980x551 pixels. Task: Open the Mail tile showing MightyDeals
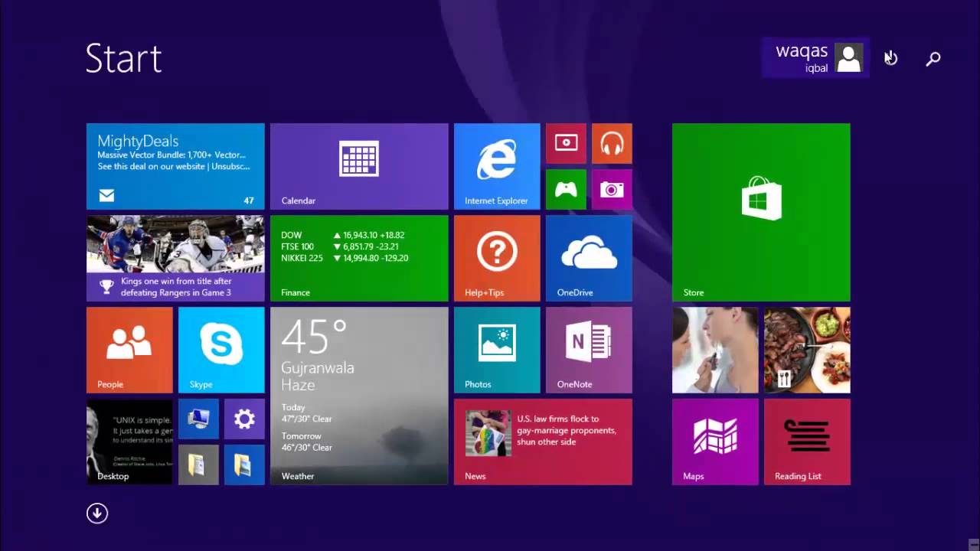(175, 166)
